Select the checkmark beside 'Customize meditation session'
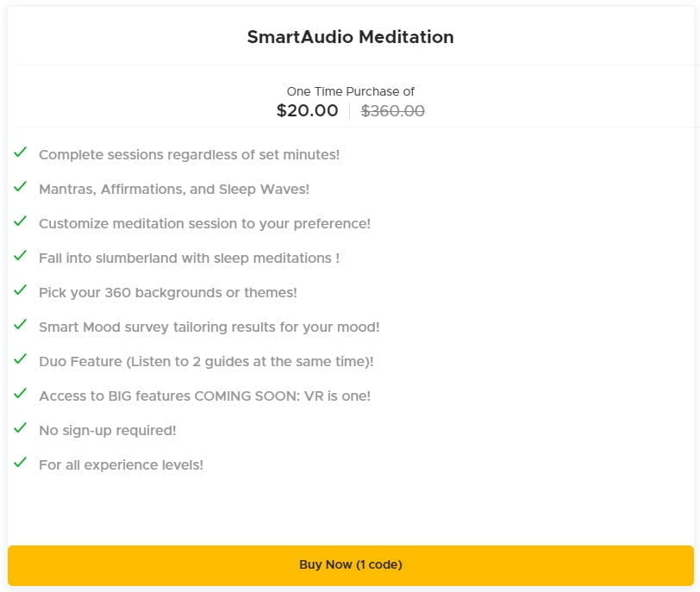 pos(20,224)
